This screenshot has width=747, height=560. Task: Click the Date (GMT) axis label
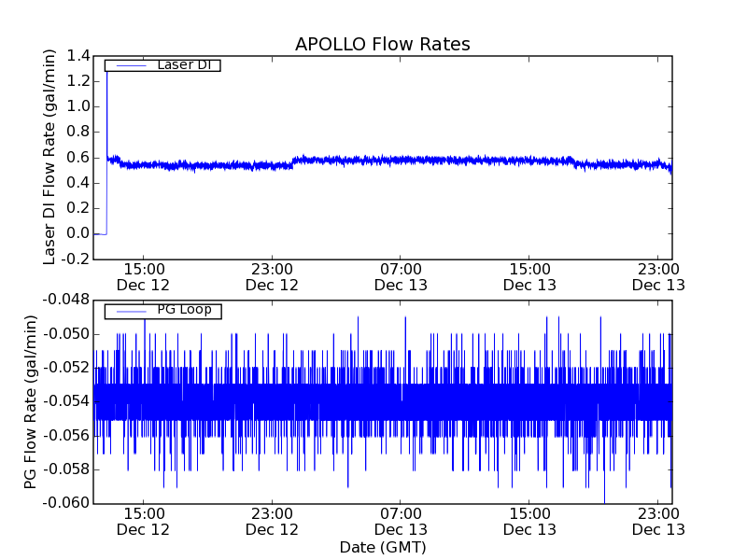point(383,547)
